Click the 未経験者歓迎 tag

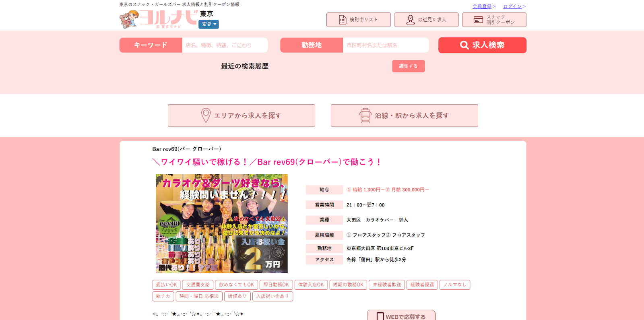coord(387,285)
